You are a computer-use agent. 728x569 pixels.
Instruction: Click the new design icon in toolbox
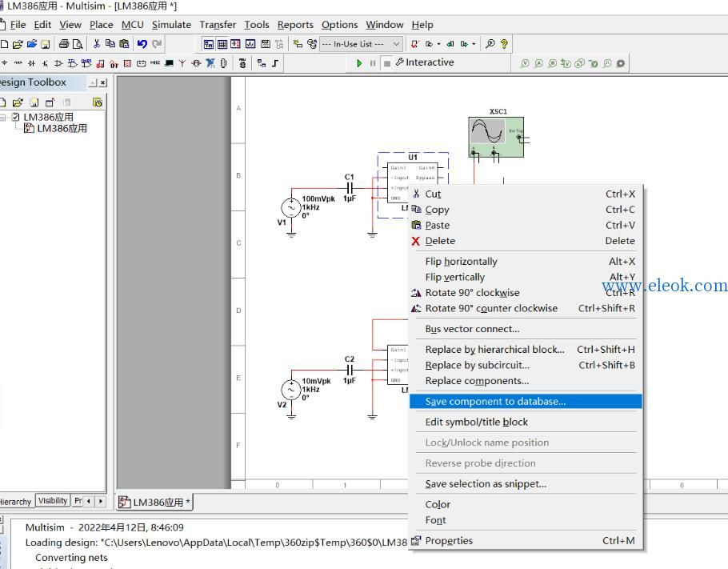3,102
